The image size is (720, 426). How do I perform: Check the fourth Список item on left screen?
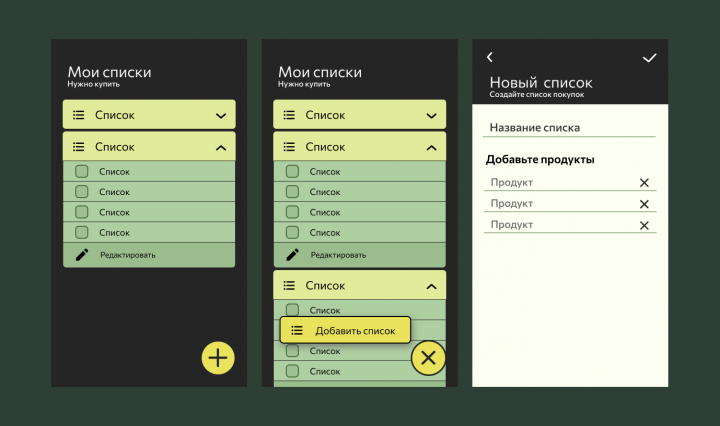pos(82,232)
